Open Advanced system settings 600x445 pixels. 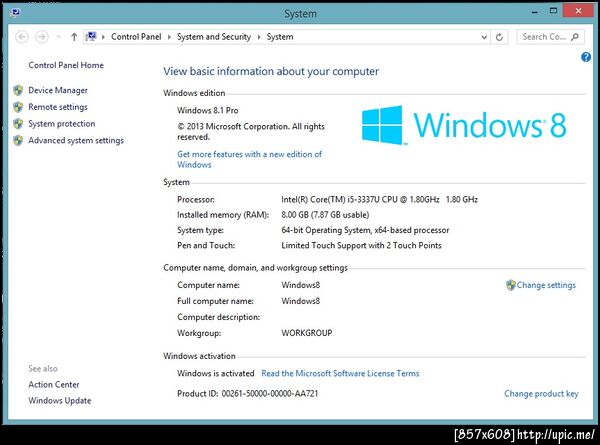pyautogui.click(x=76, y=140)
